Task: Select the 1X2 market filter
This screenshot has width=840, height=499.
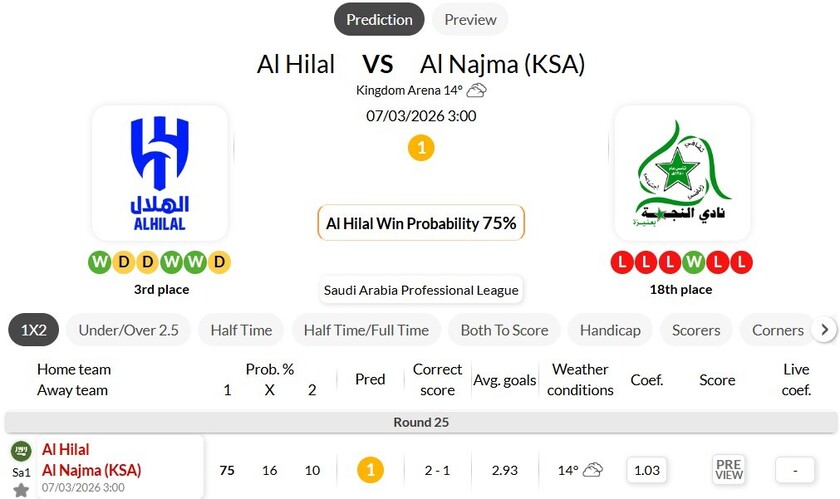Action: click(34, 330)
